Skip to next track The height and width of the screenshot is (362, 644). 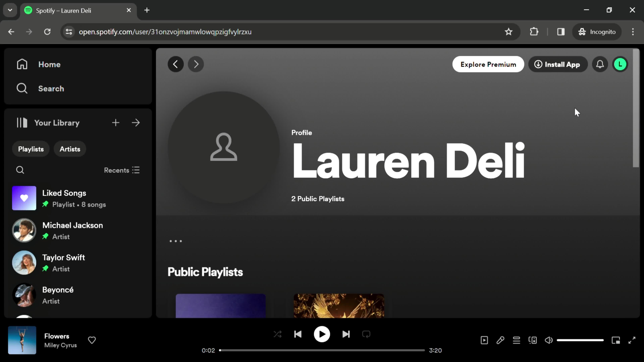click(x=346, y=334)
